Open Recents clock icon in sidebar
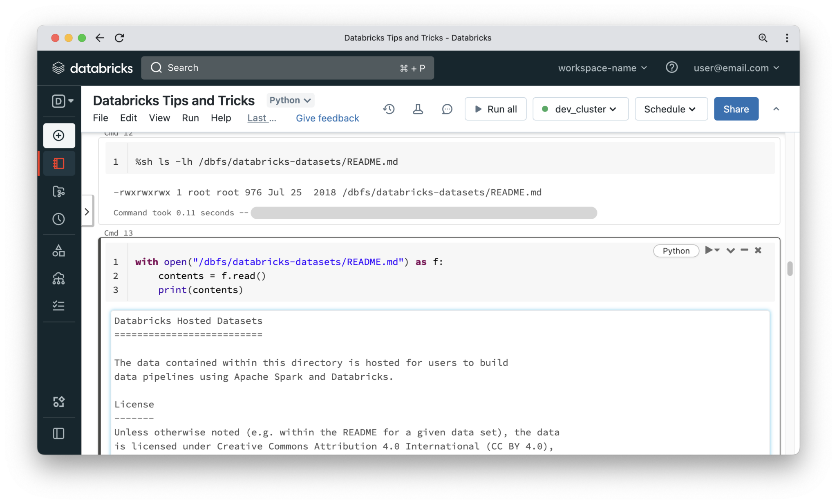The width and height of the screenshot is (837, 504). pos(59,219)
